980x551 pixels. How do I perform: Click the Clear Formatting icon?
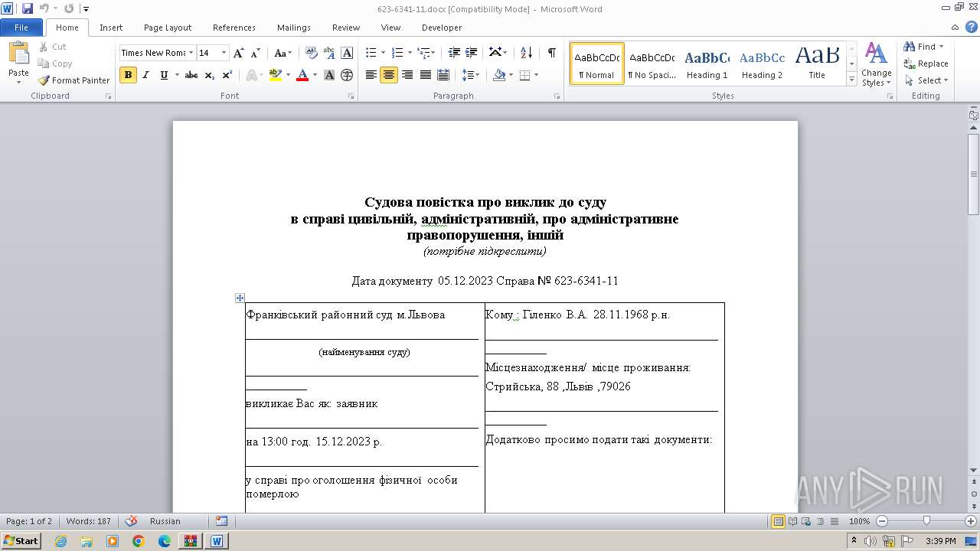coord(311,53)
